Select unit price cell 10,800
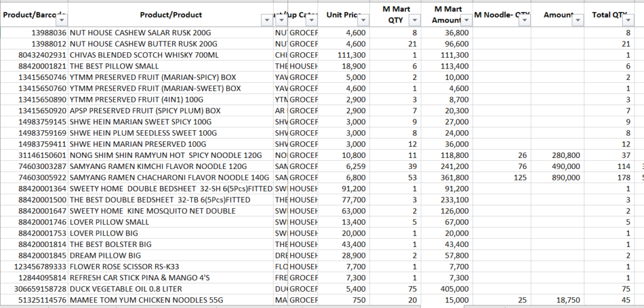This screenshot has width=644, height=308. [x=343, y=155]
